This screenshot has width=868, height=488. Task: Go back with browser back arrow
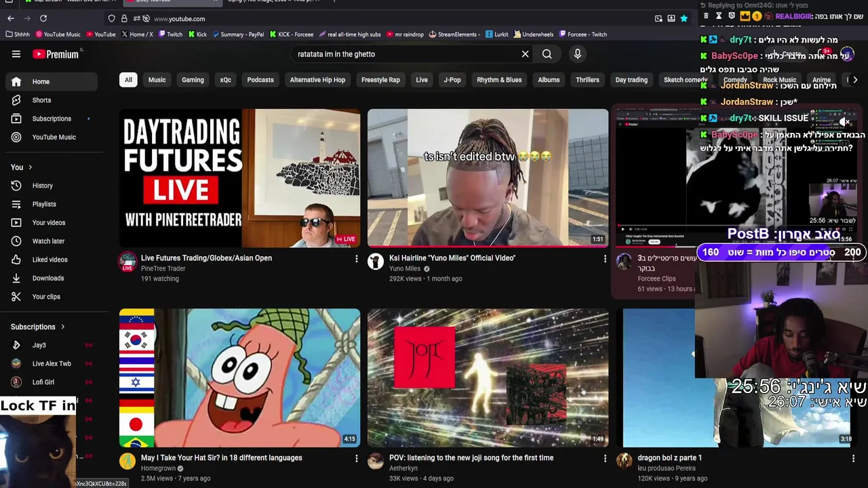coord(12,18)
